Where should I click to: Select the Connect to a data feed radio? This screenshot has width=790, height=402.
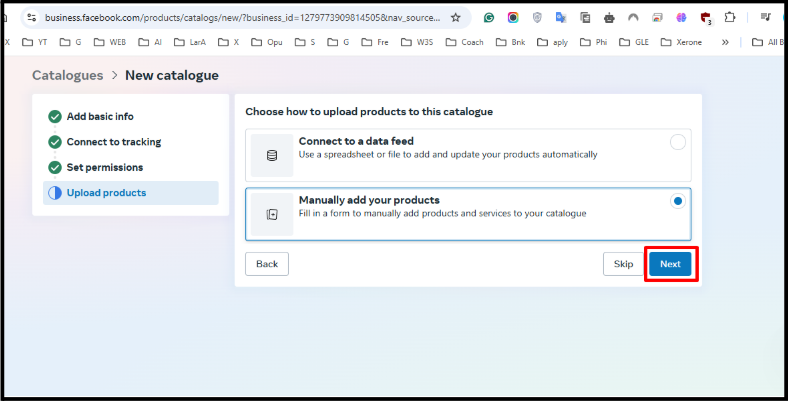[x=678, y=142]
